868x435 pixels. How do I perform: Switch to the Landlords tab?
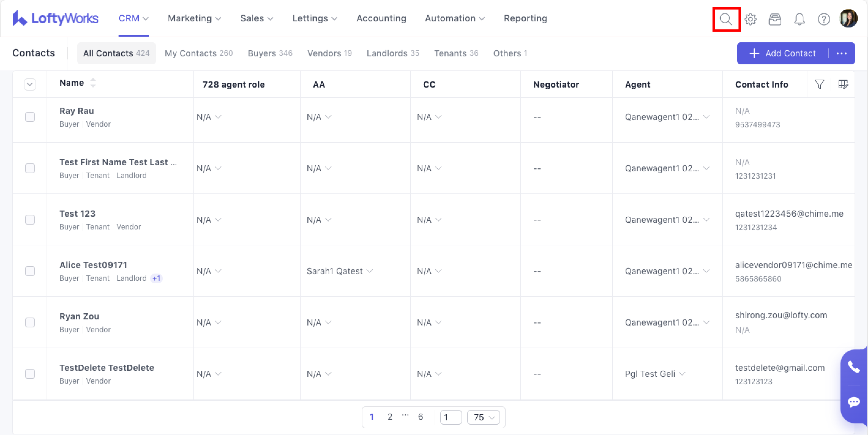pyautogui.click(x=393, y=53)
